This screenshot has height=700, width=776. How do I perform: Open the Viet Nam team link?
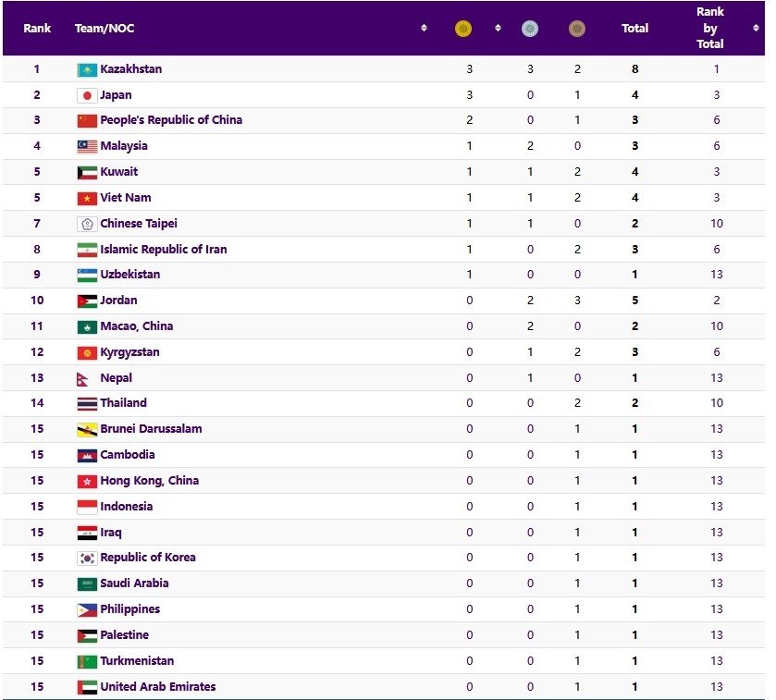pyautogui.click(x=126, y=198)
